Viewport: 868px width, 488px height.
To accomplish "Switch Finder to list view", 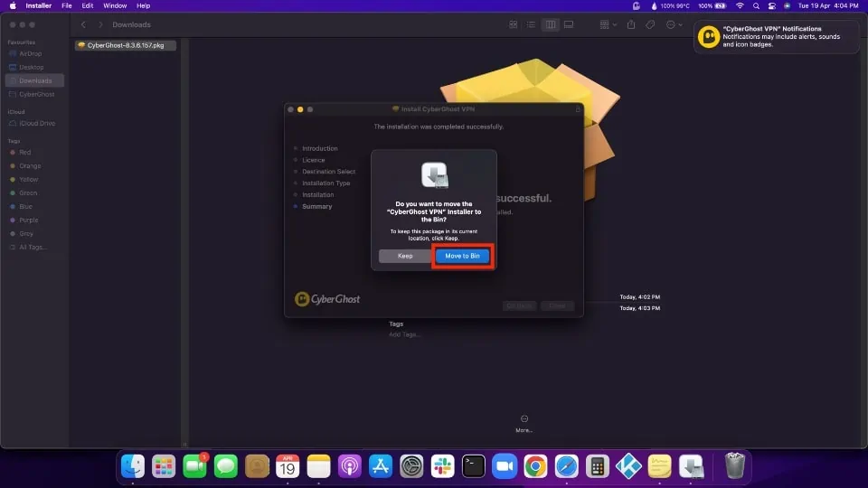I will [531, 24].
